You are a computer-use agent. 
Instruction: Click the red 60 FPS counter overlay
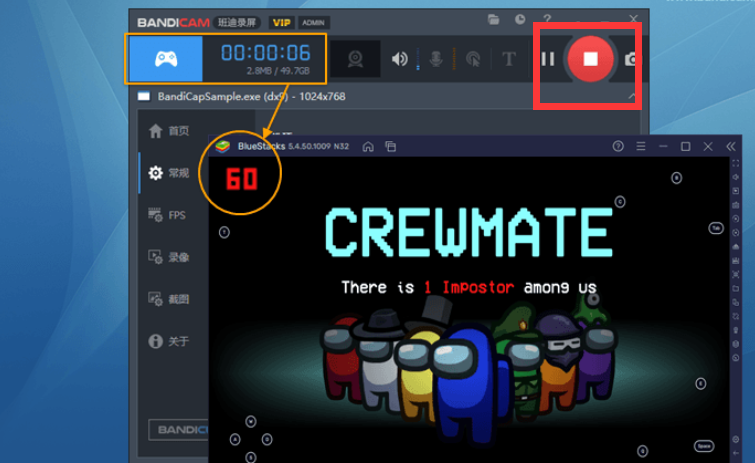pyautogui.click(x=242, y=179)
